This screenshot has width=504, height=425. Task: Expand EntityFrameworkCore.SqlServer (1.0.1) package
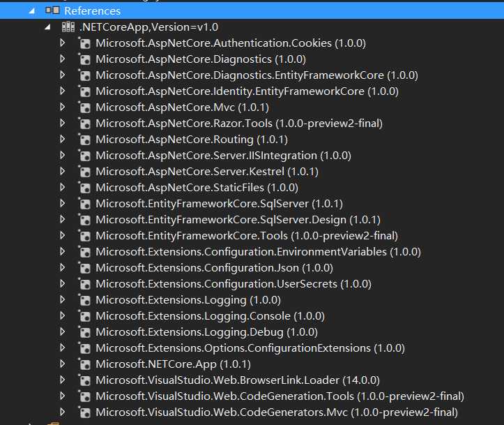point(63,203)
